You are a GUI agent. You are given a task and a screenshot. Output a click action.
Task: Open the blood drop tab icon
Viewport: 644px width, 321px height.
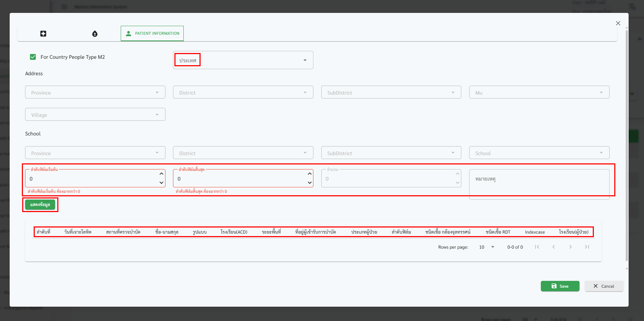95,34
